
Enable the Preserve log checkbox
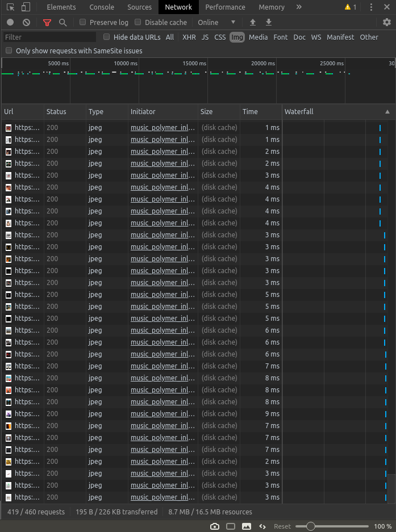[x=83, y=23]
